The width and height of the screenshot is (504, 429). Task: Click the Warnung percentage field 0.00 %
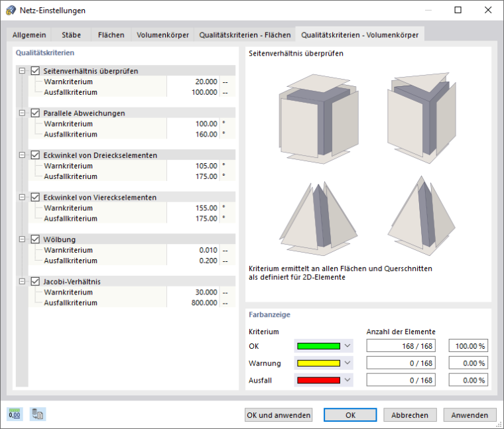click(468, 363)
